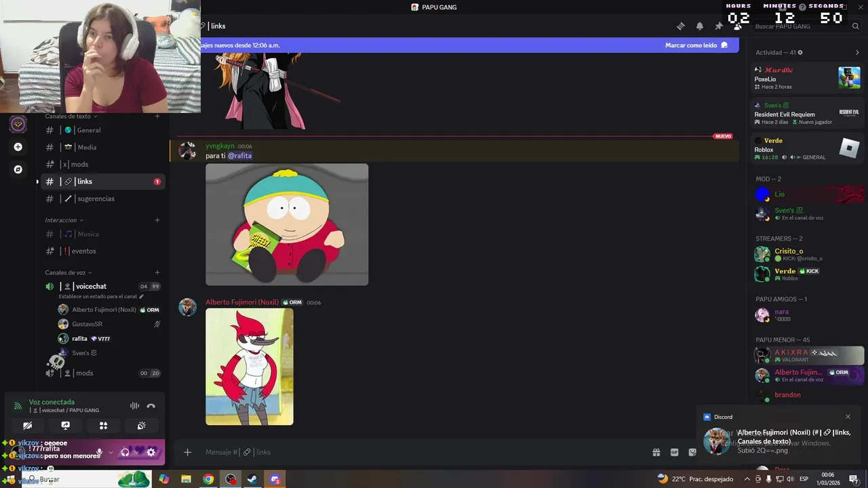Open user settings gear icon
Viewport: 868px width, 488px height.
click(151, 452)
